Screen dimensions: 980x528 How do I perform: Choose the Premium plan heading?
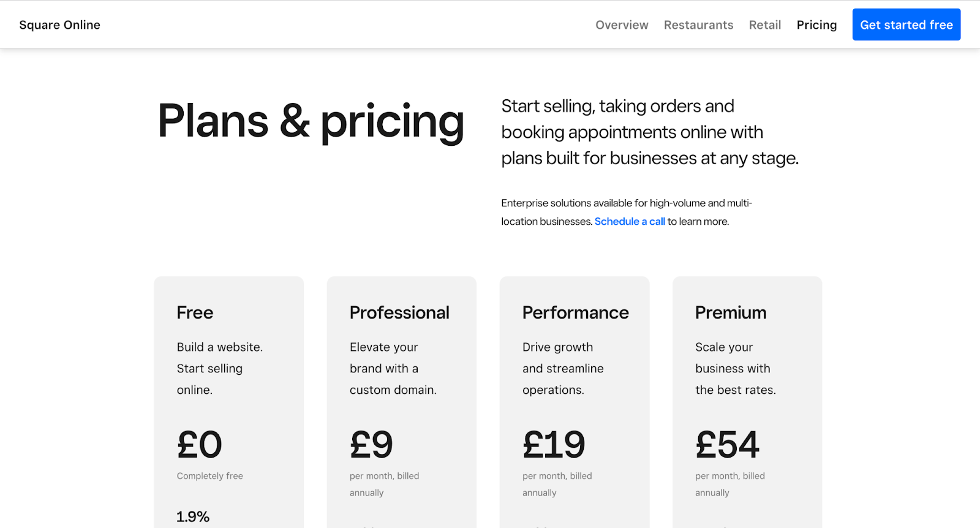pos(730,313)
